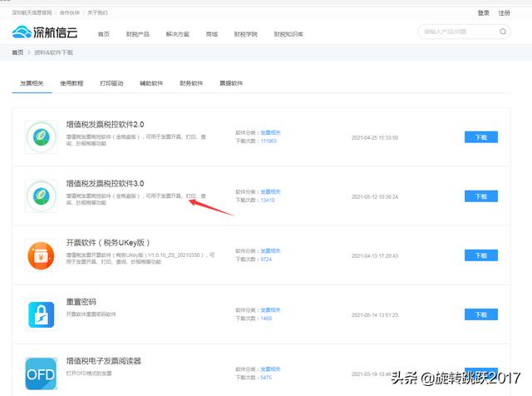Click 发票相关 category link for 税控软件2.0
The image size is (532, 396).
(x=270, y=132)
